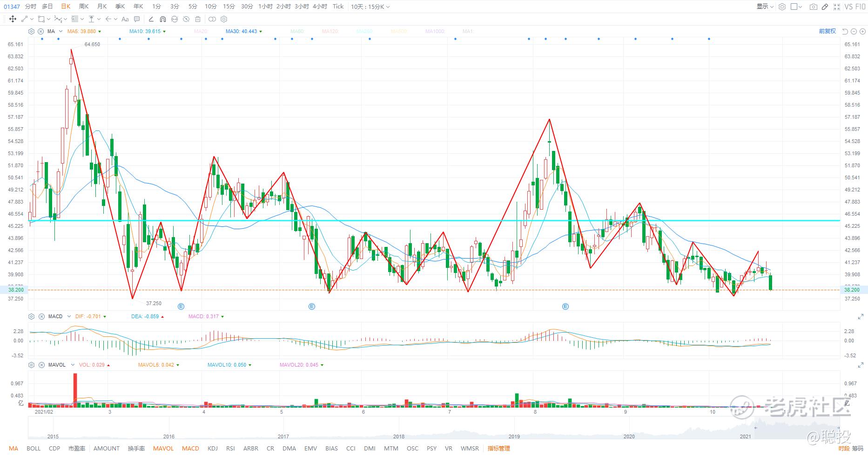The image size is (868, 457).
Task: Toggle the MA120 line visibility
Action: tap(330, 31)
